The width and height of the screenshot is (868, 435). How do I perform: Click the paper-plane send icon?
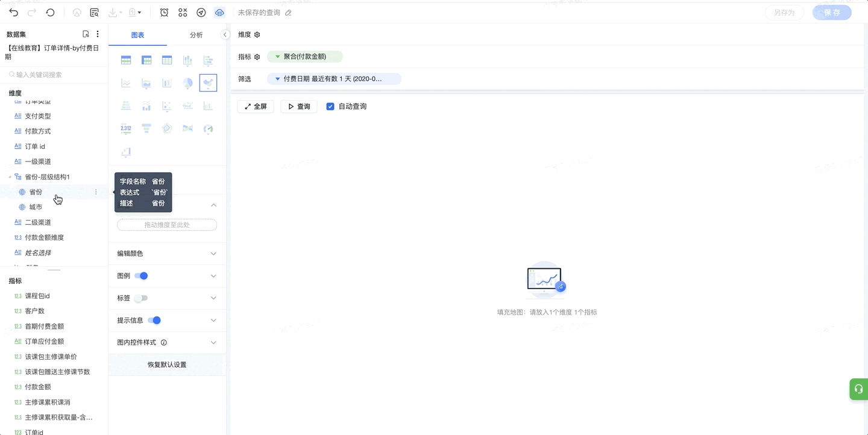(201, 13)
